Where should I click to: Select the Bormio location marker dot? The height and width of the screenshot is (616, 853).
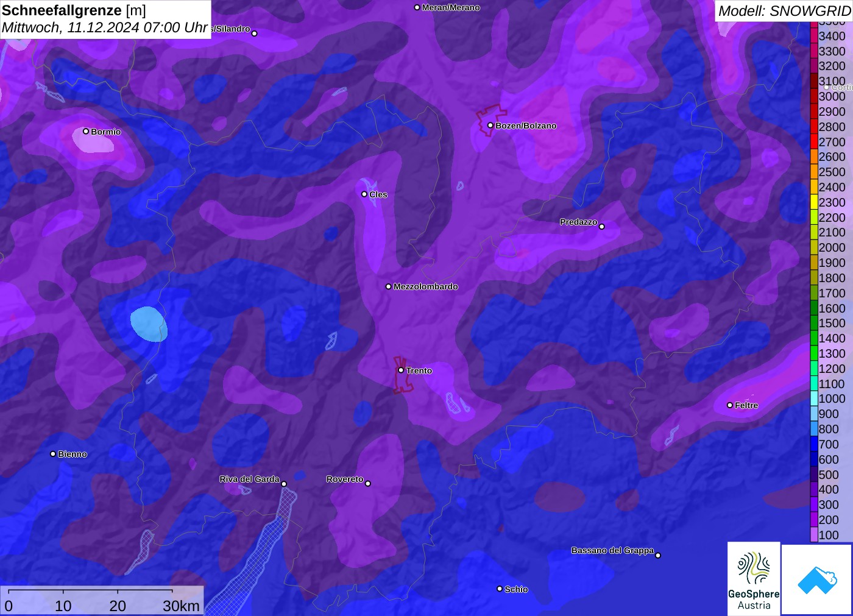click(86, 131)
